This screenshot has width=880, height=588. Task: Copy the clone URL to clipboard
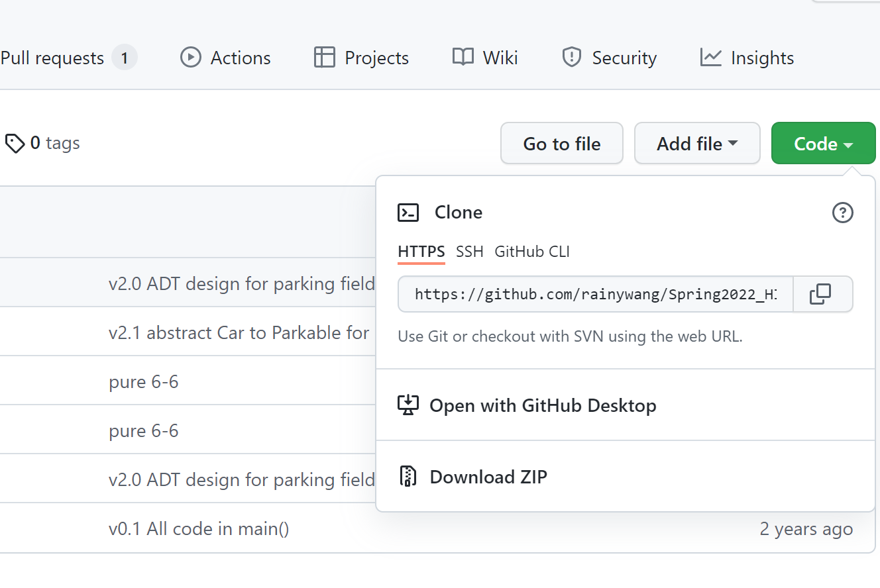pyautogui.click(x=820, y=294)
